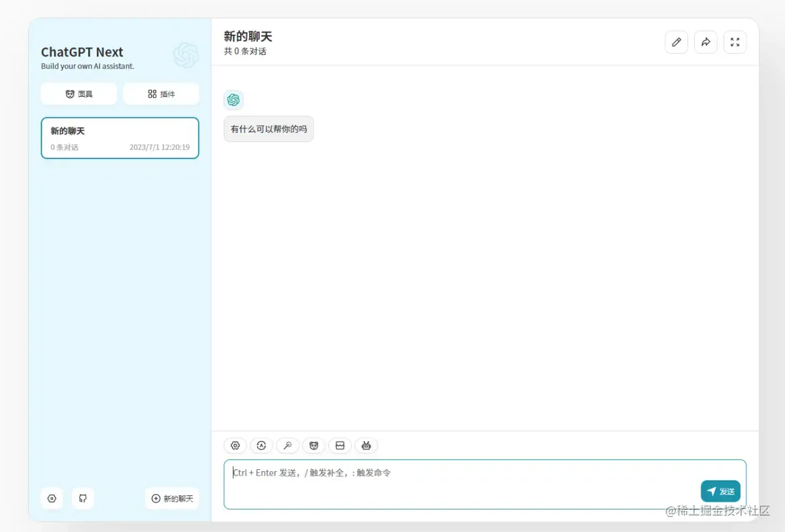Open the 插件 plugins panel
785x532 pixels.
161,94
